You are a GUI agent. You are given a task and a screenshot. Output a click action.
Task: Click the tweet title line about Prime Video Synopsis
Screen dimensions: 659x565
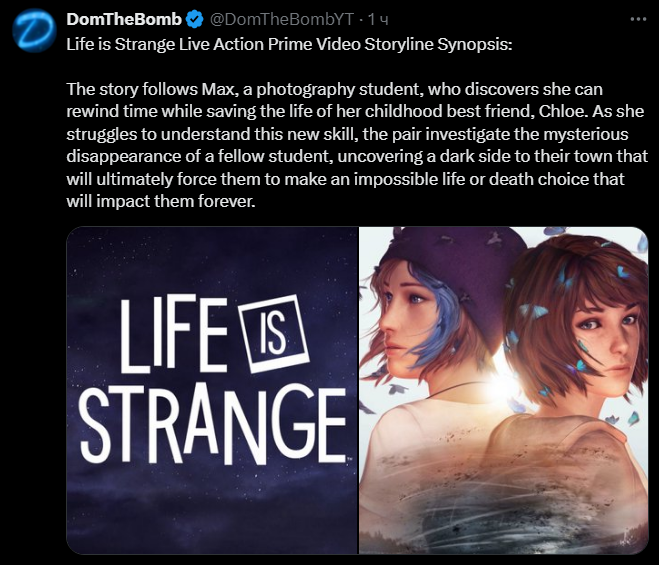[289, 45]
